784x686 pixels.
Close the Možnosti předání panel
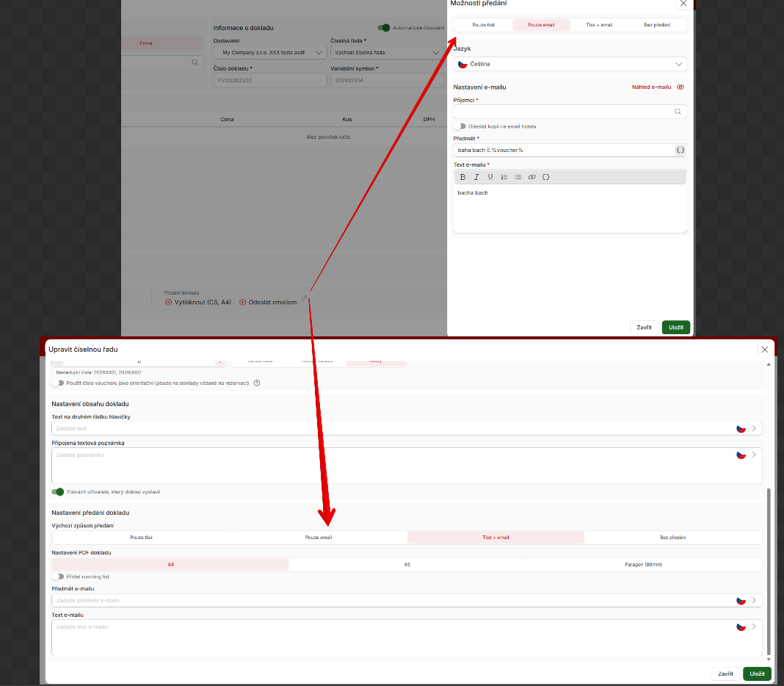click(683, 4)
